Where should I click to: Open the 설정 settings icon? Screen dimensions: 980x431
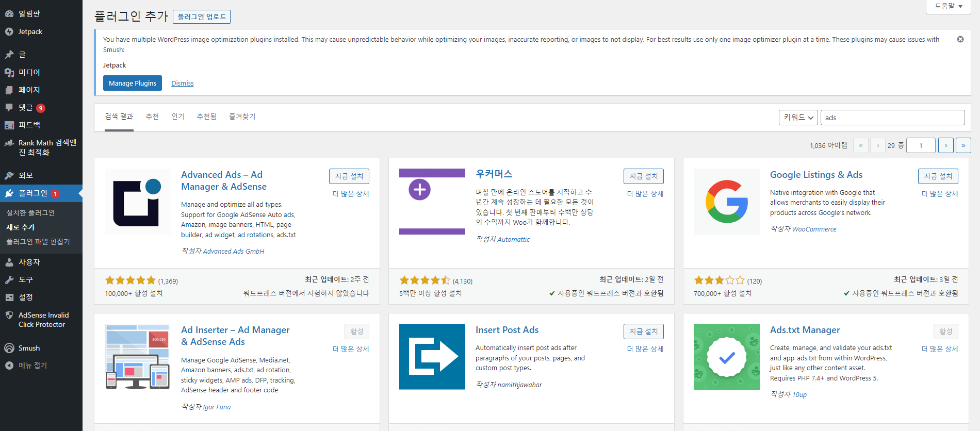pos(9,297)
